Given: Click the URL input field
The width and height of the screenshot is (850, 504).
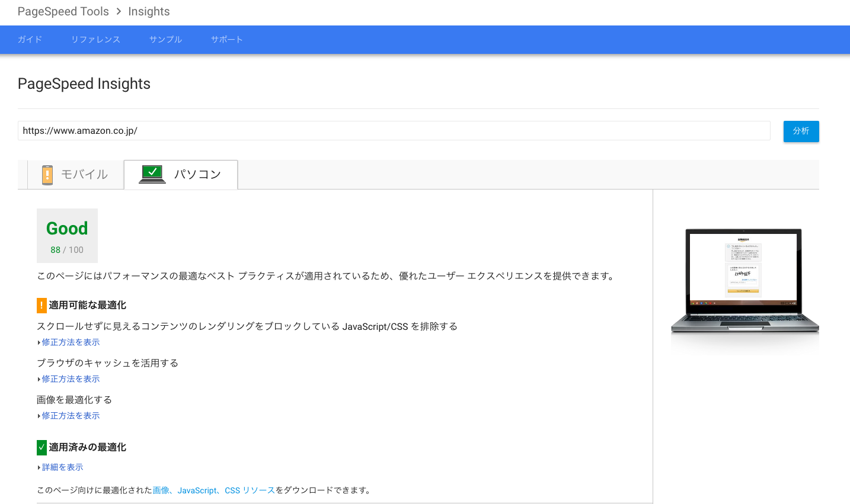Looking at the screenshot, I should click(394, 131).
